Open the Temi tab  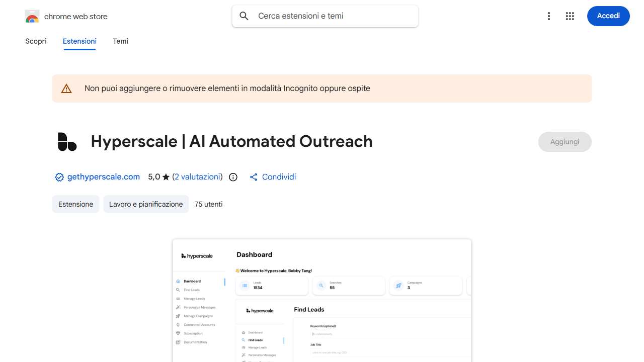[x=120, y=41]
